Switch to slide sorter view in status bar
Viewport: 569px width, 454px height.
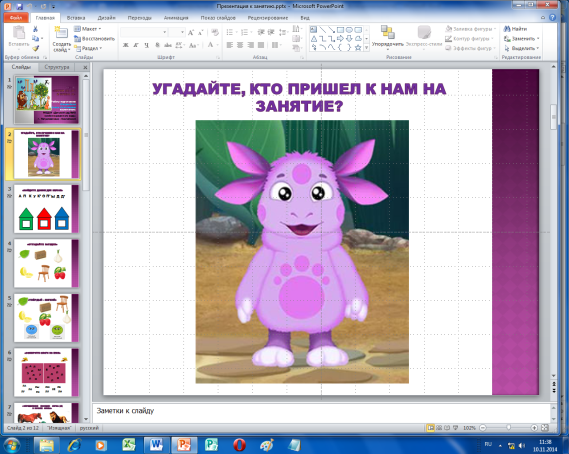439,428
